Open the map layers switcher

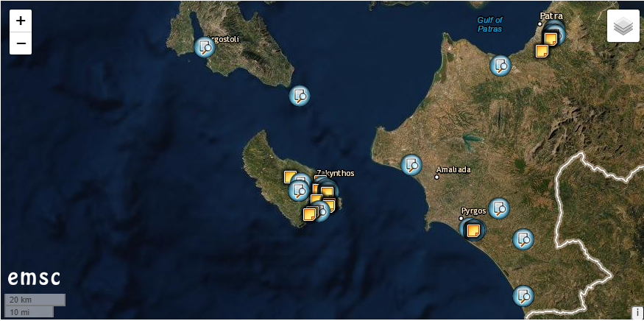coord(623,27)
